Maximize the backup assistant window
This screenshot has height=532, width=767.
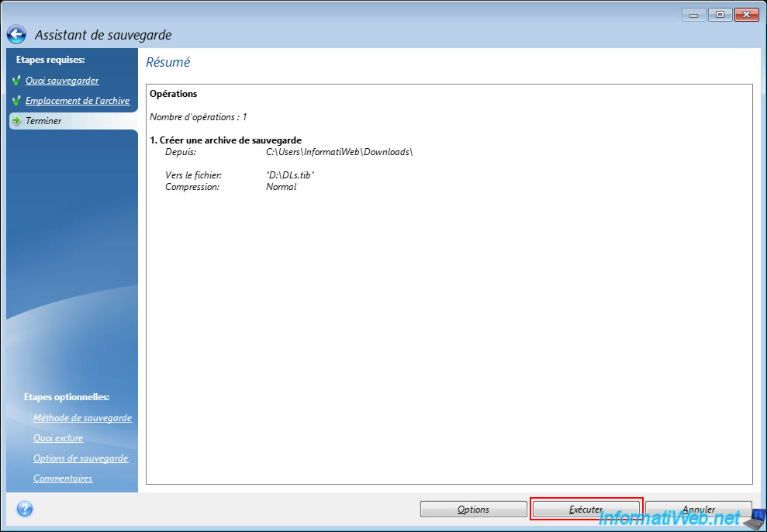pyautogui.click(x=719, y=15)
